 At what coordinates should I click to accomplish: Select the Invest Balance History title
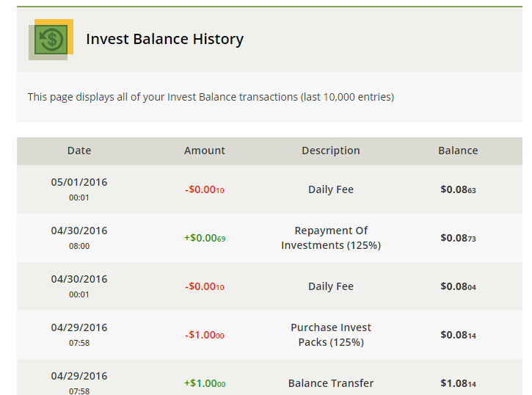pos(164,40)
